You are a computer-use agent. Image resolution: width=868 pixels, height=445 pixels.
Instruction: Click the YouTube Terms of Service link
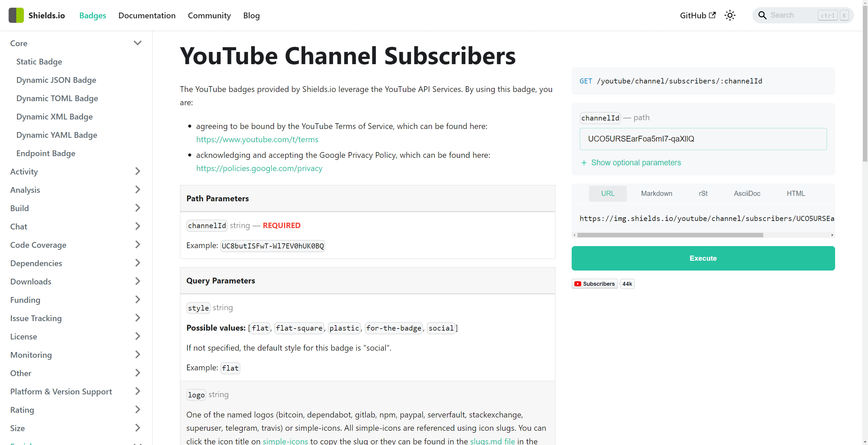[257, 139]
